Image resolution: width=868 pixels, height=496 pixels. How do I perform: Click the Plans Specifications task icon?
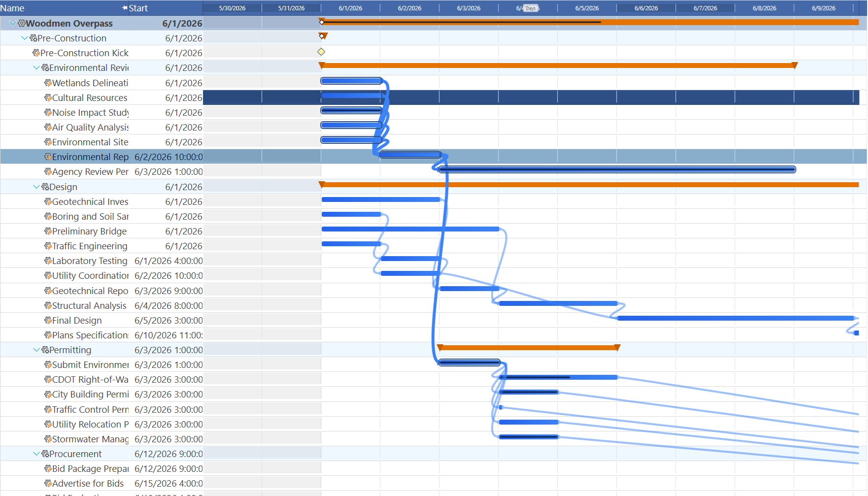(48, 335)
